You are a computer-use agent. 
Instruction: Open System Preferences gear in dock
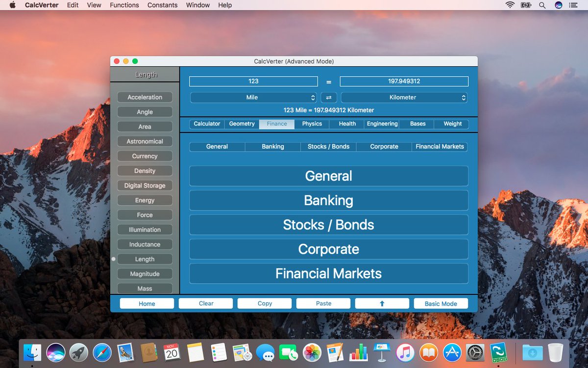point(475,352)
